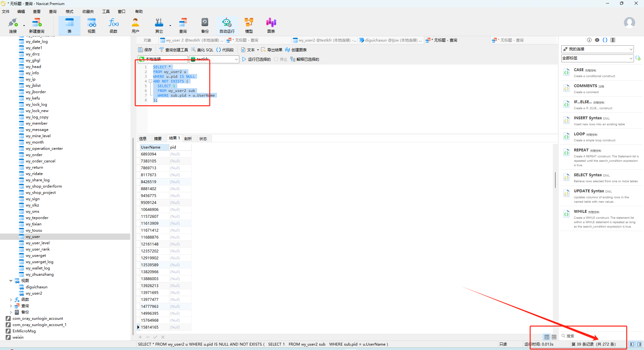Click 解释已选择的 explain selected icon

click(304, 59)
